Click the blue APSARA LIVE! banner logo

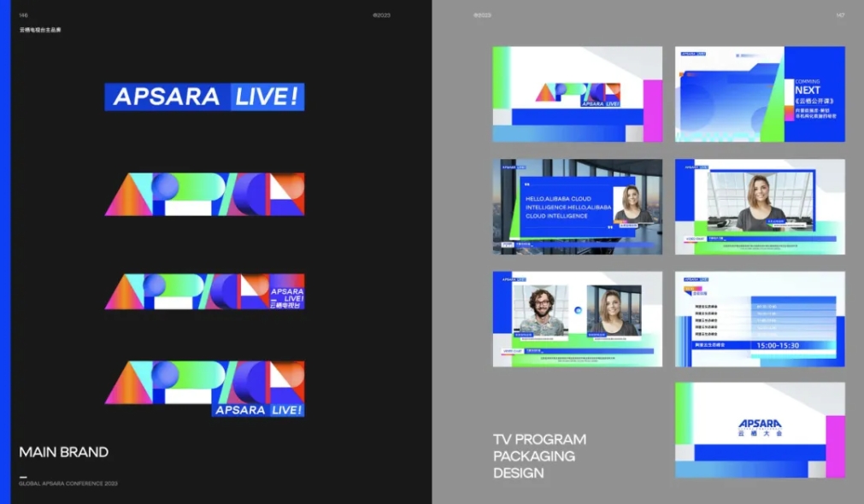tap(204, 97)
